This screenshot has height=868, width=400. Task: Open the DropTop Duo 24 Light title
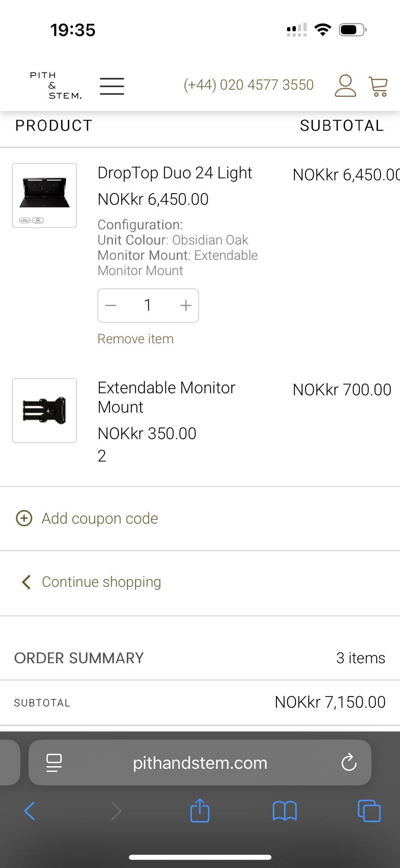(x=175, y=173)
